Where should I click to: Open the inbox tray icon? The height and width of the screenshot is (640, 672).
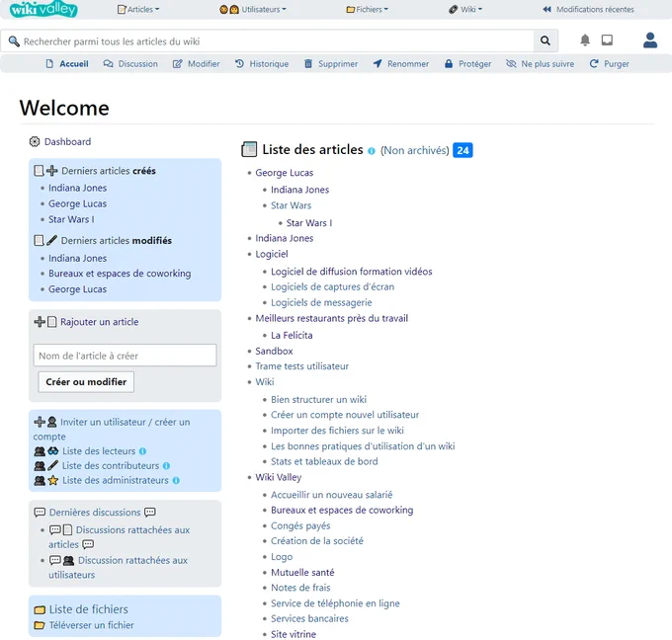tap(607, 40)
